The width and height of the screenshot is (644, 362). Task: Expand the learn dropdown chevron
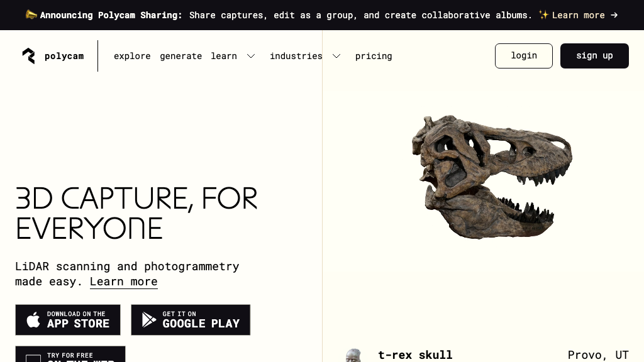[251, 56]
